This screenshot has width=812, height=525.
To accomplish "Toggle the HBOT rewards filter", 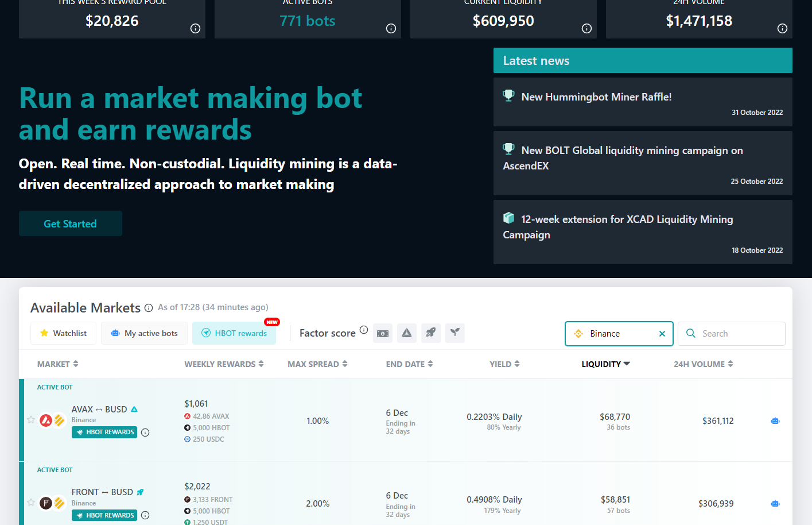I will pyautogui.click(x=234, y=333).
